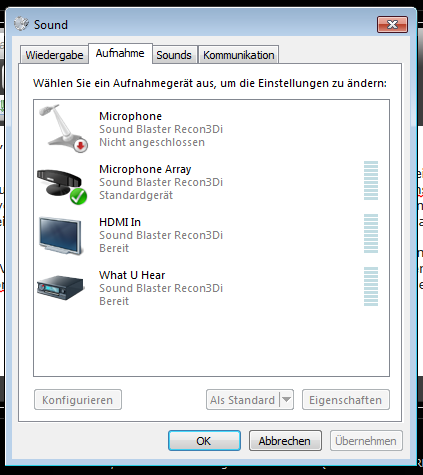
Task: Select the HDMI In monitor icon
Action: pos(61,236)
